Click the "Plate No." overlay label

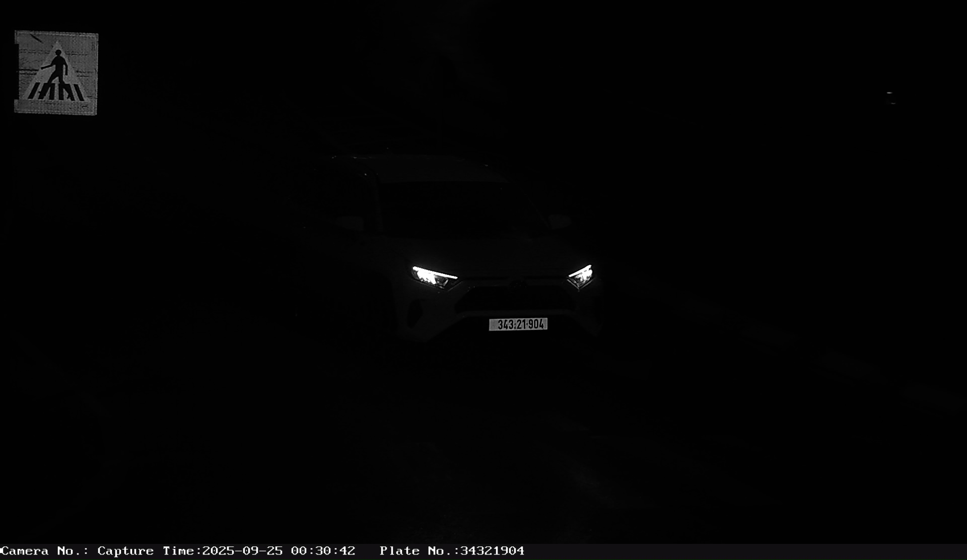pyautogui.click(x=417, y=551)
